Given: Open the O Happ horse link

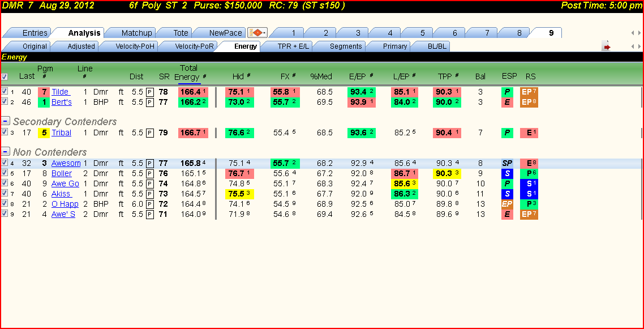Looking at the screenshot, I should [x=65, y=204].
